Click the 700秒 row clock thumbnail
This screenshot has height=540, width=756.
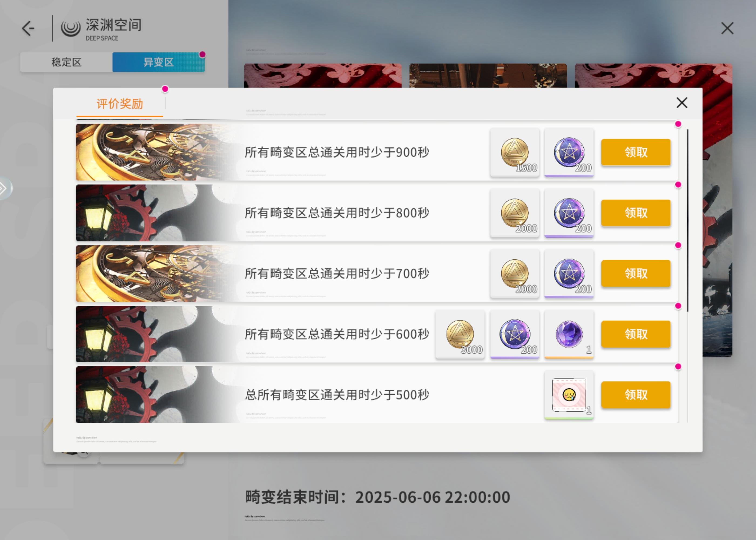156,273
